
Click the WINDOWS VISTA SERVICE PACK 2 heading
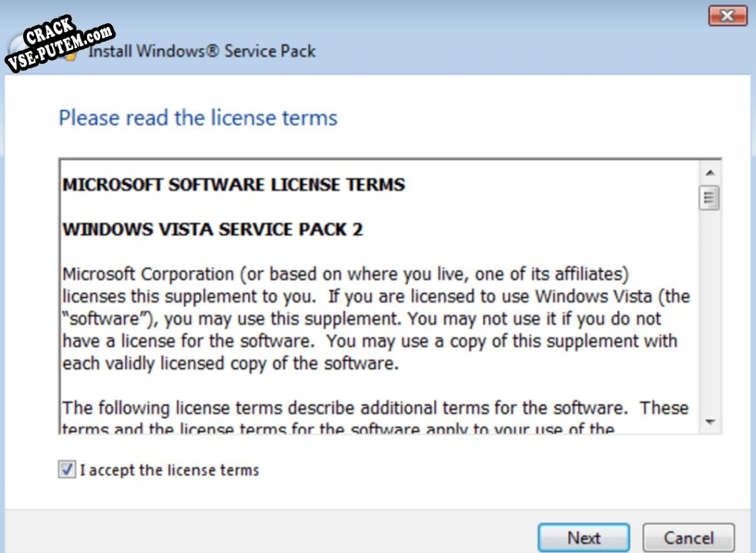[212, 229]
